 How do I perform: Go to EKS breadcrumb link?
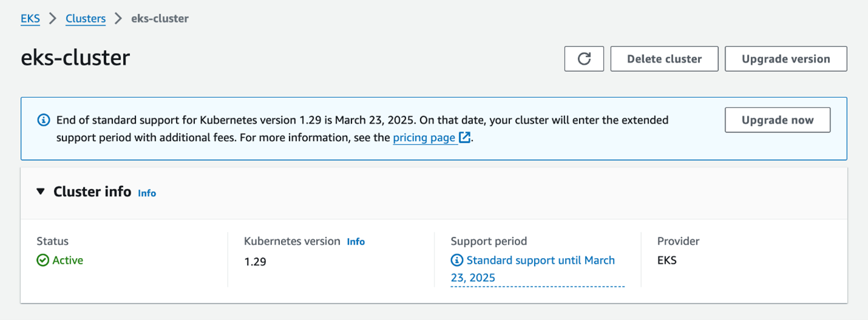30,19
